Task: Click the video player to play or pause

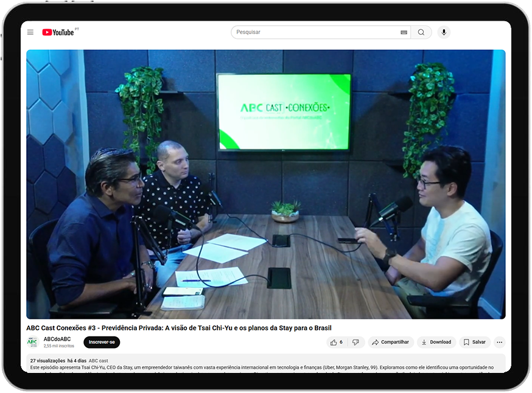Action: 265,184
